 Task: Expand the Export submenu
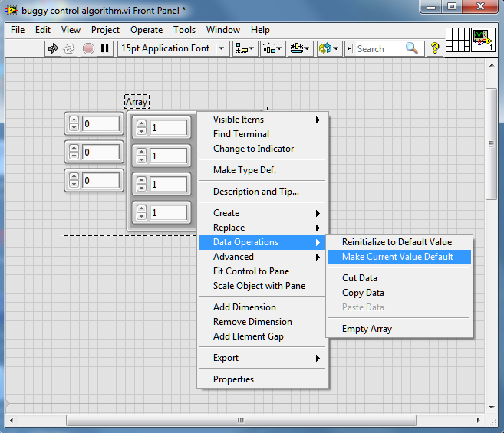[x=264, y=358]
